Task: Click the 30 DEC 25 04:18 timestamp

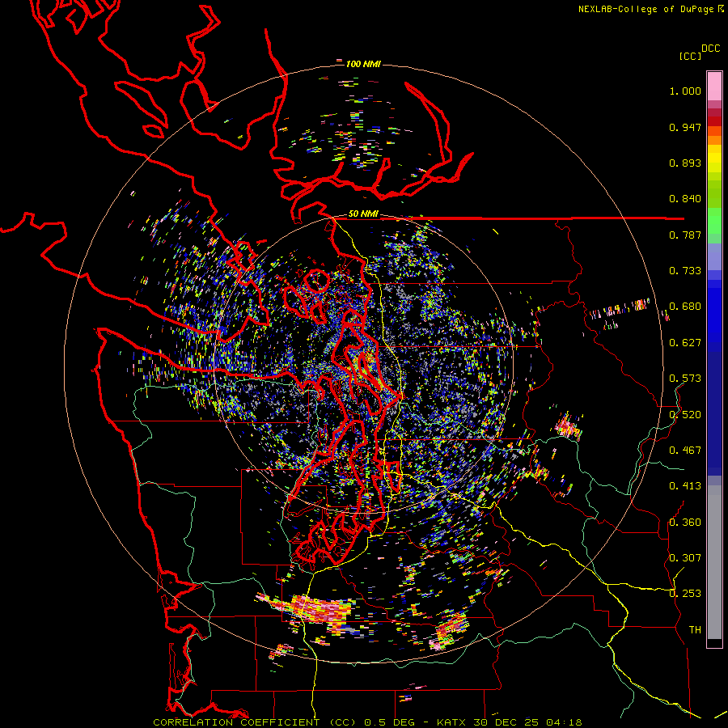Action: pyautogui.click(x=528, y=722)
